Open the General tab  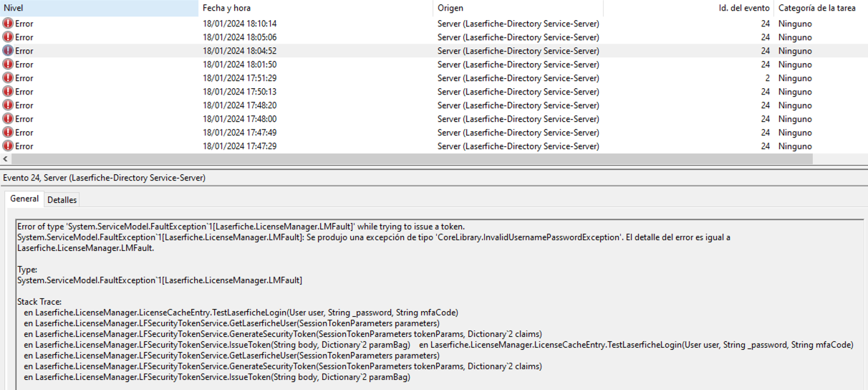[24, 199]
